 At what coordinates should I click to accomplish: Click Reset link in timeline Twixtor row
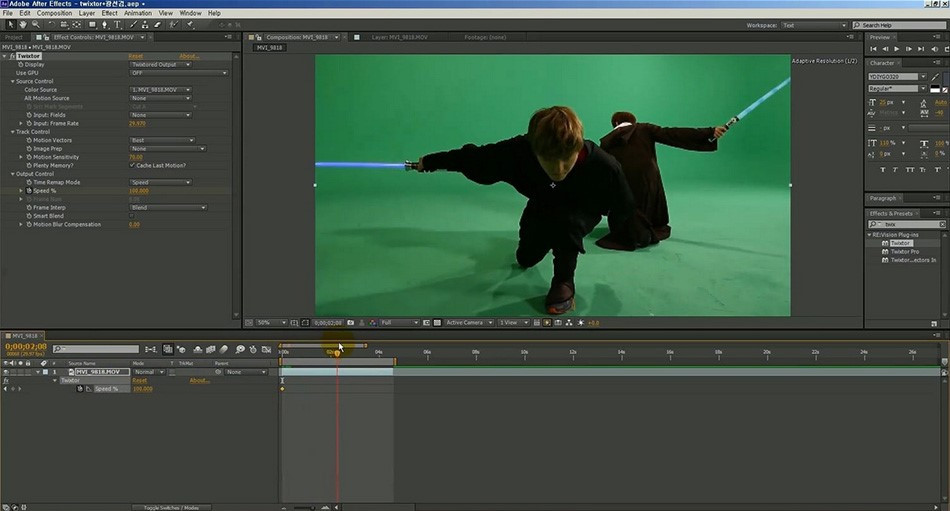point(139,381)
